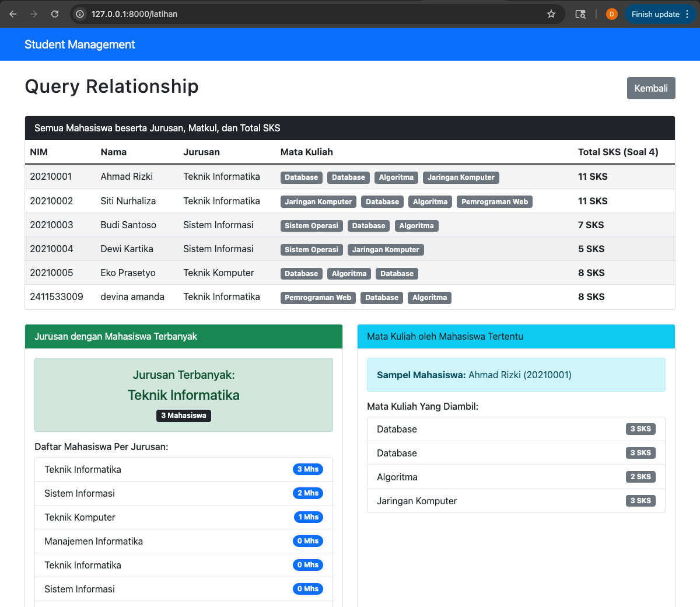This screenshot has width=700, height=607.
Task: Click Pemrograman Web badge in Siti Nurhaliza row
Action: [x=495, y=202]
